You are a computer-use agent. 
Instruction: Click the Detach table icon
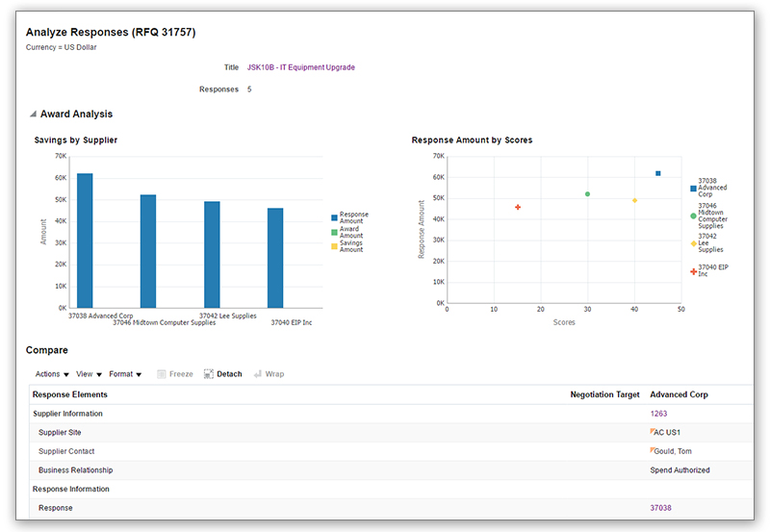click(x=208, y=374)
